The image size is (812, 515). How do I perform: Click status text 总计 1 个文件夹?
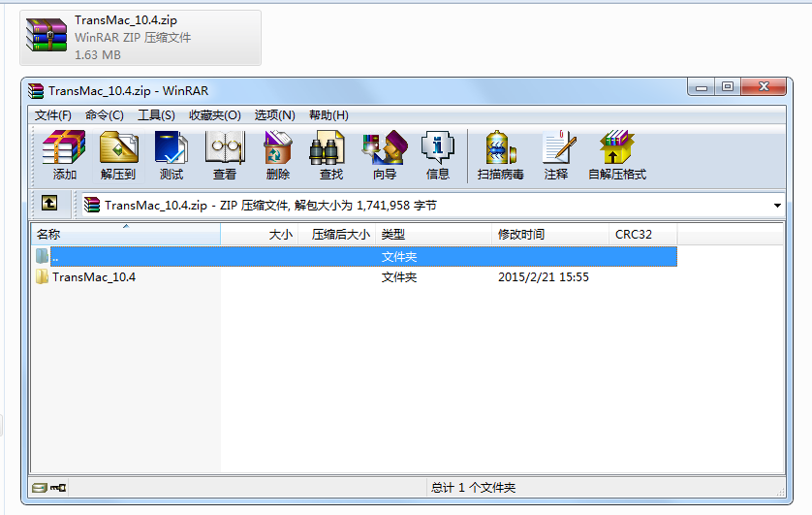click(473, 488)
